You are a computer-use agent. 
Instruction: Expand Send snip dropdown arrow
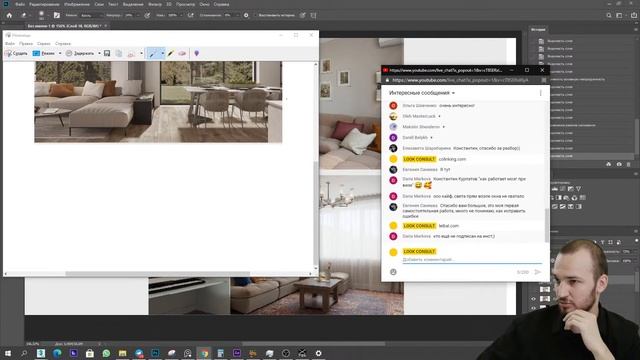tap(142, 53)
